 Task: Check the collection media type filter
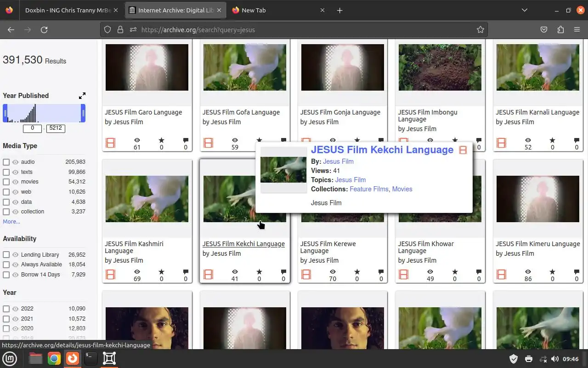pos(6,212)
